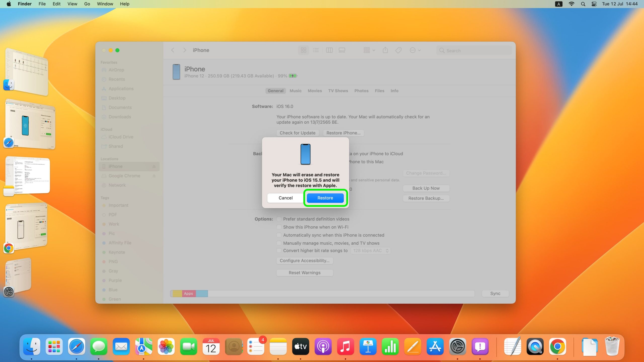The height and width of the screenshot is (362, 644).
Task: Click the Apps segment in storage bar
Action: 188,293
